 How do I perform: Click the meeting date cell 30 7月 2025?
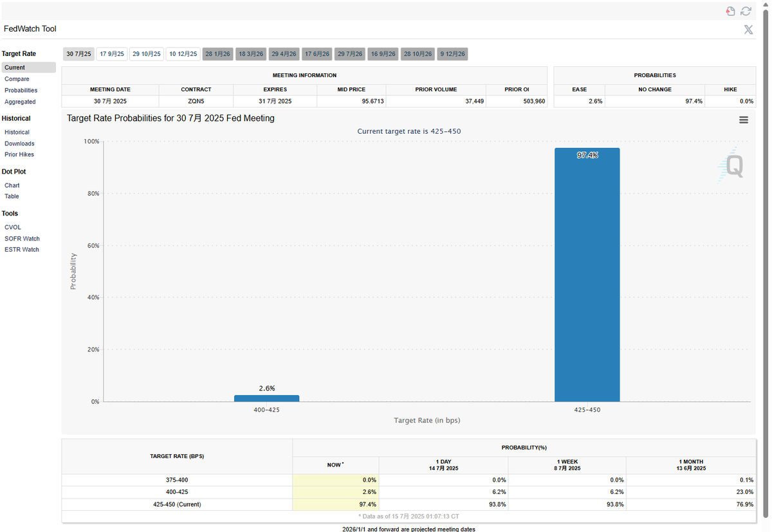click(110, 102)
